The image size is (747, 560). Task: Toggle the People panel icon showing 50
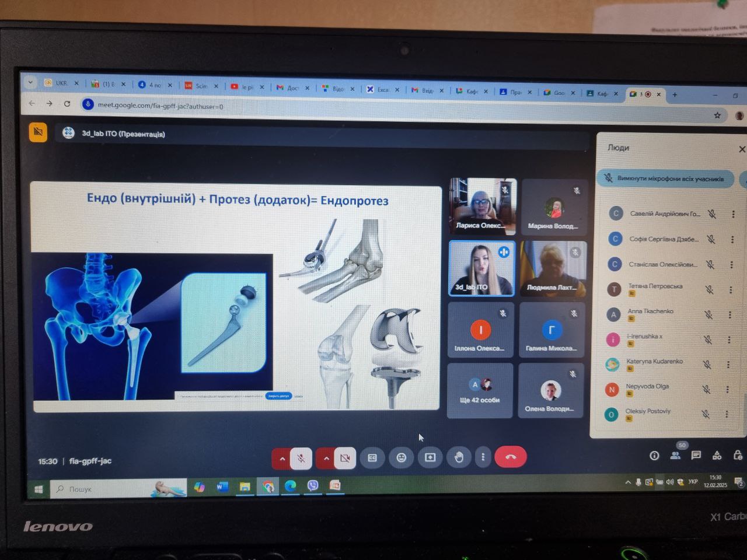point(676,455)
